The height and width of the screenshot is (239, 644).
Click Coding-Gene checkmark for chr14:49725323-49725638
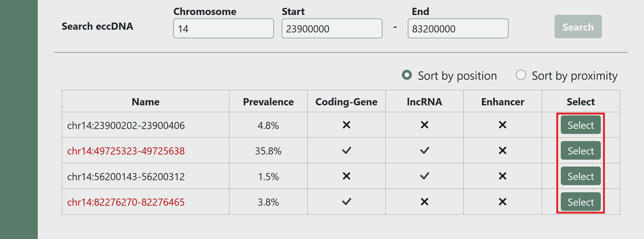pyautogui.click(x=346, y=150)
